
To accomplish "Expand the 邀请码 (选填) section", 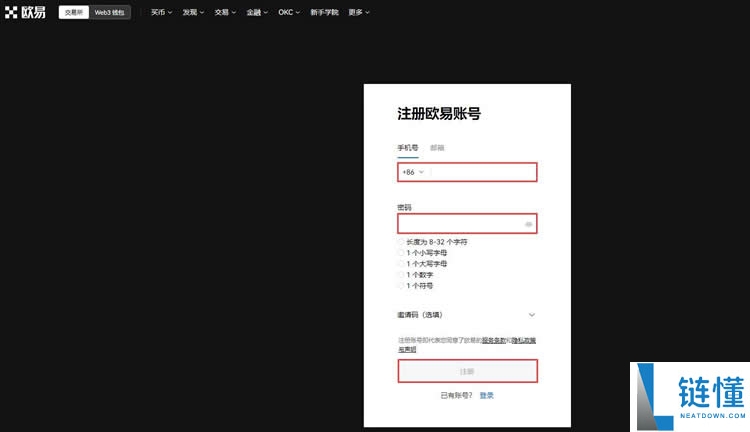I will pyautogui.click(x=466, y=315).
